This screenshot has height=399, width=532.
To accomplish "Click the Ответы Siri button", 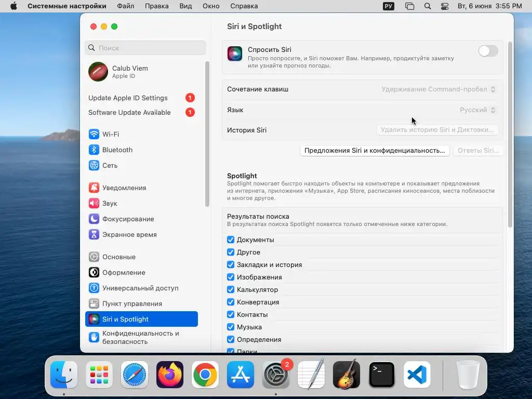I will pyautogui.click(x=478, y=151).
